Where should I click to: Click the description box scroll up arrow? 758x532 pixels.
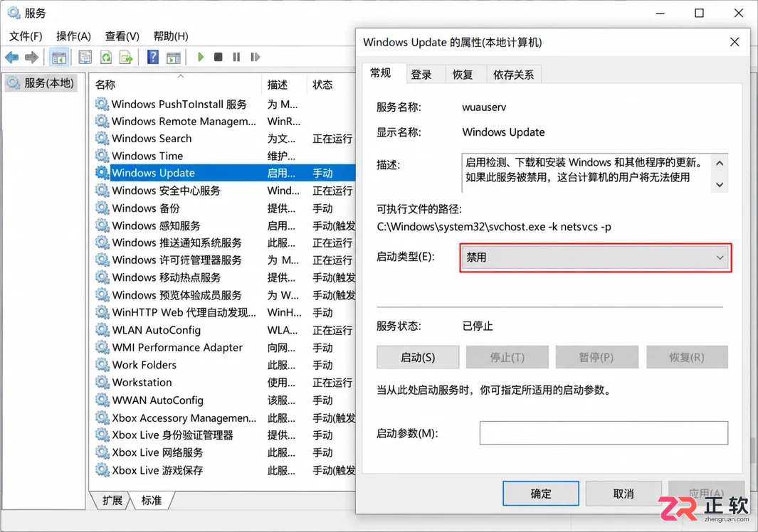tap(720, 163)
